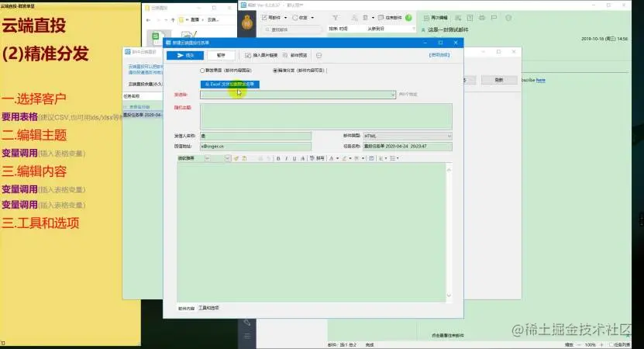The width and height of the screenshot is (644, 349).
Task: Click the receive mail refresh icon
Action: pos(295,18)
